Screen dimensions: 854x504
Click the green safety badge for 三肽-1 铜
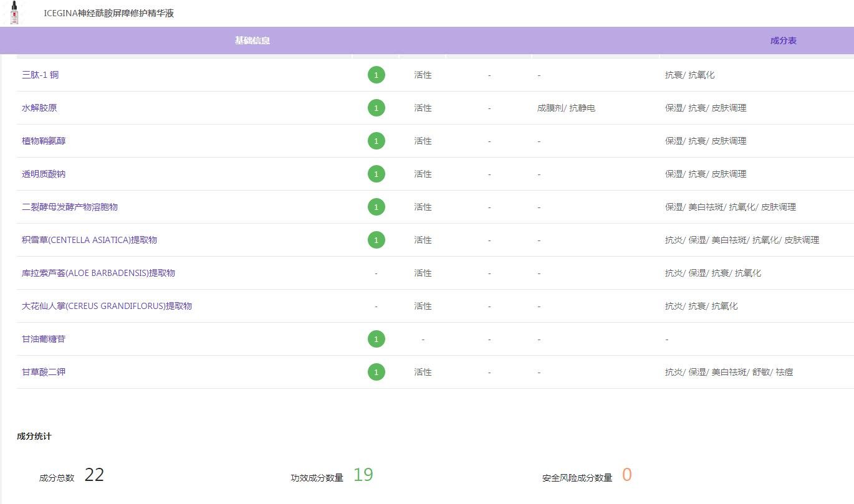377,75
